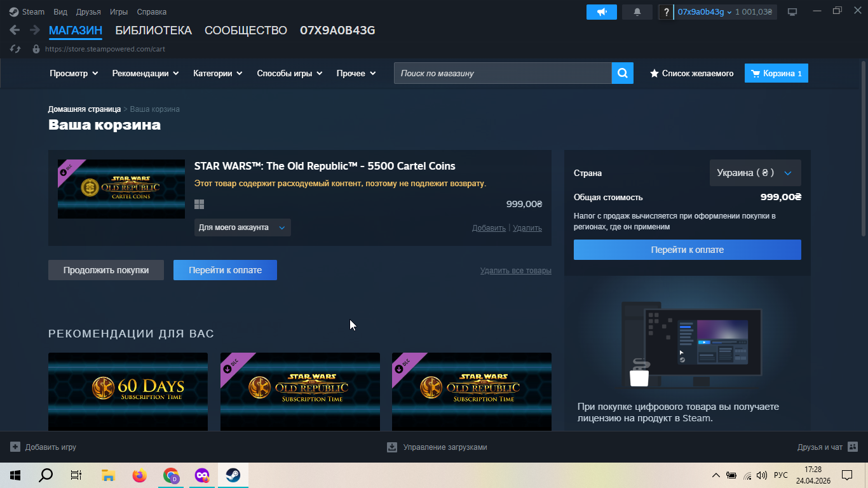Open Firefox from the taskbar
Viewport: 868px width, 488px height.
coord(139,475)
